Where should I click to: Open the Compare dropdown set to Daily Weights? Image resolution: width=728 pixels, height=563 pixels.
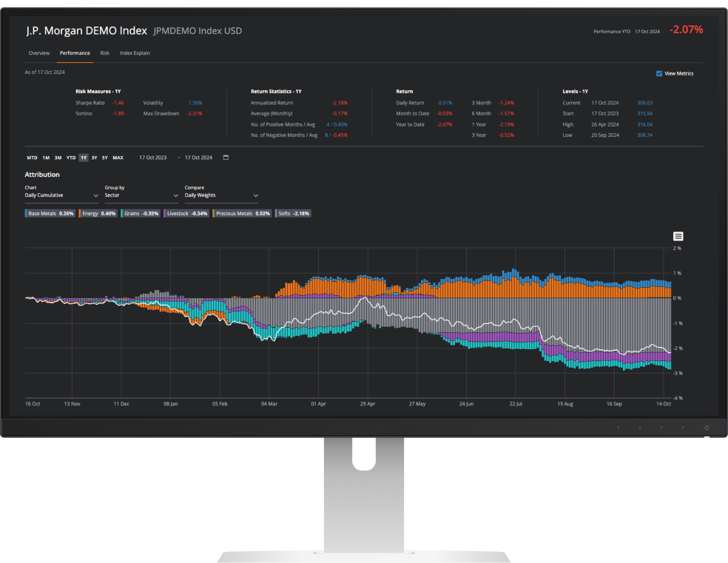point(220,195)
